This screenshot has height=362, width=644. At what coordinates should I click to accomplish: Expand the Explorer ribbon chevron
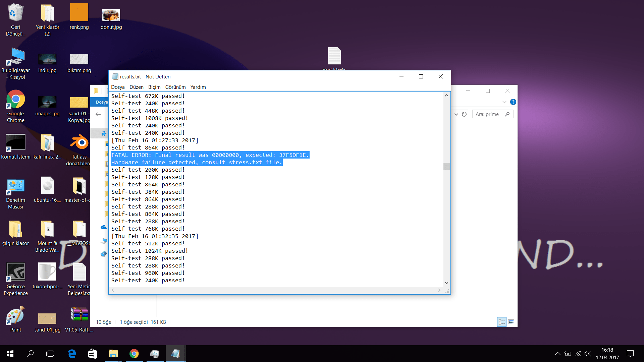tap(504, 102)
